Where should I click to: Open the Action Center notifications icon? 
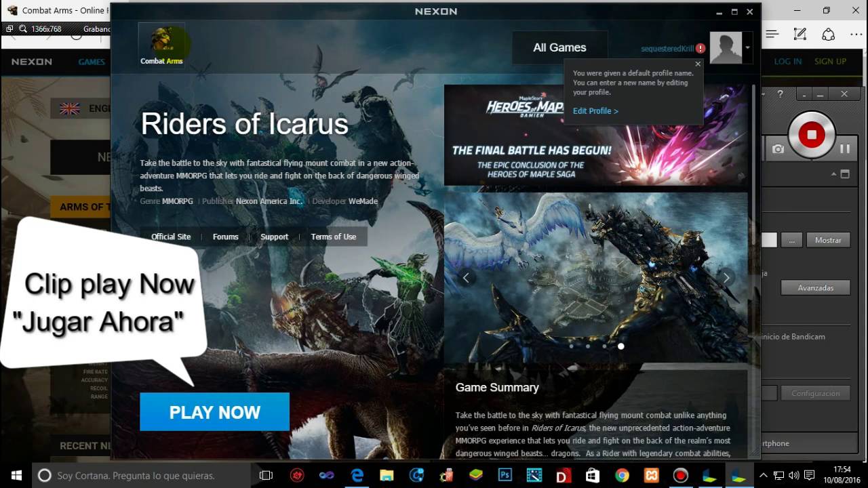click(x=809, y=475)
